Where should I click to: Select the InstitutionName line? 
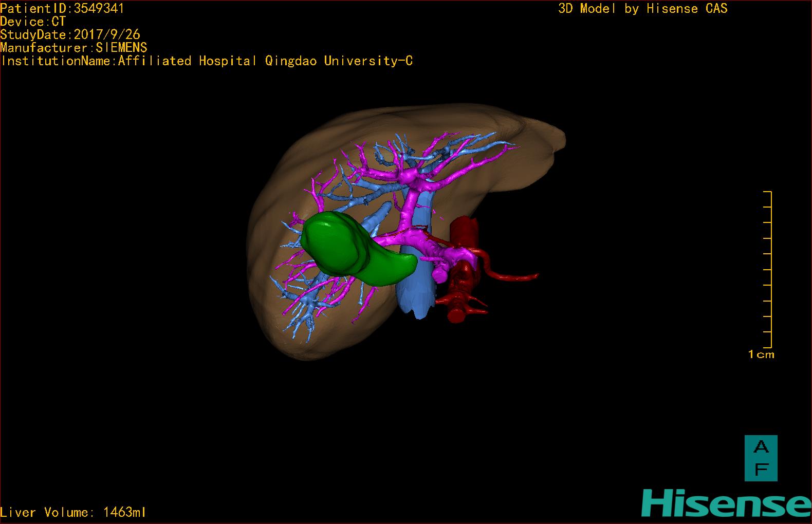(207, 61)
